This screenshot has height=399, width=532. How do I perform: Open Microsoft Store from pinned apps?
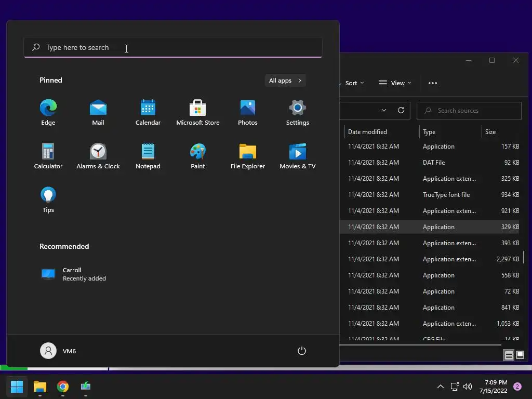pos(198,112)
